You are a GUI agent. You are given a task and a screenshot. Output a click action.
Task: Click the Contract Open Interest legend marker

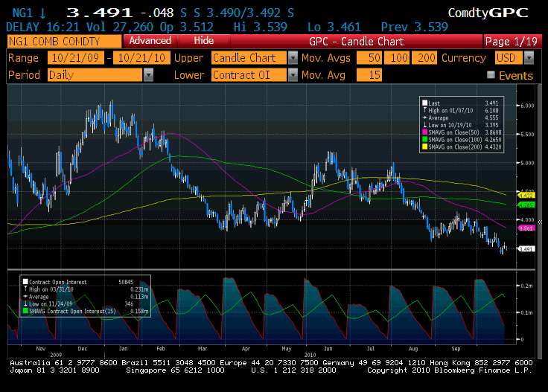point(25,282)
